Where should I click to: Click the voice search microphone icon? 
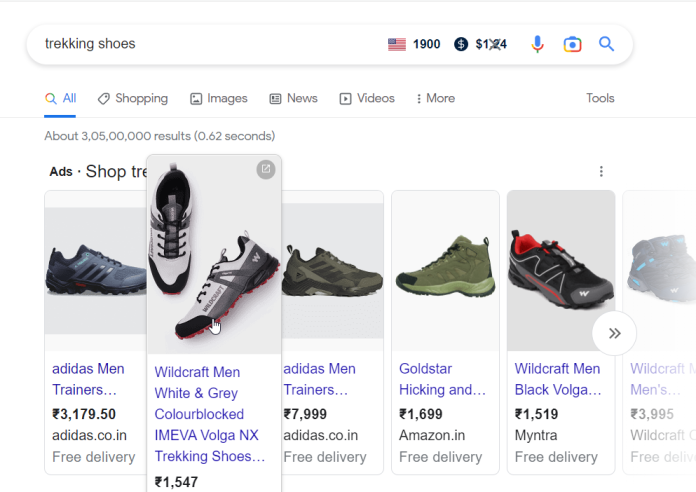click(537, 44)
